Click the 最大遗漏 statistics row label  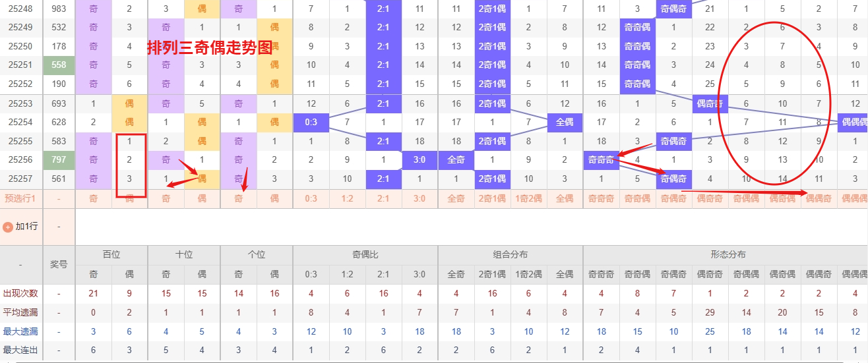(21, 331)
